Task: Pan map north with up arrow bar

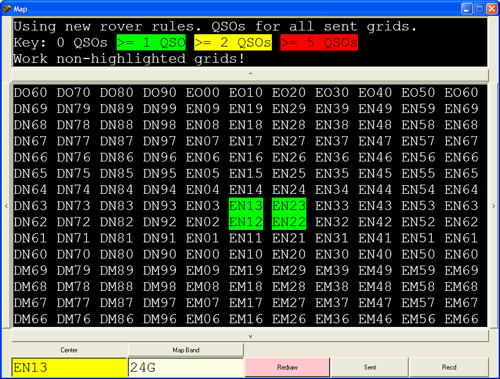Action: (250, 74)
